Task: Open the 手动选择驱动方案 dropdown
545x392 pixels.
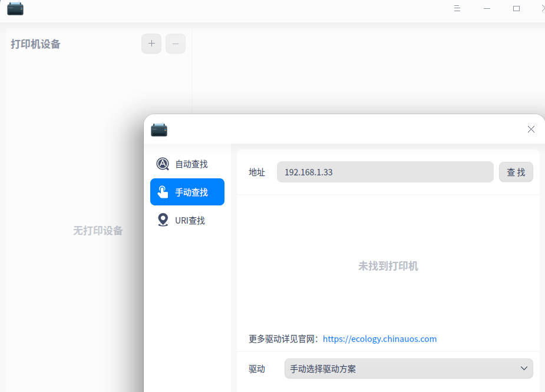Action: coord(408,368)
